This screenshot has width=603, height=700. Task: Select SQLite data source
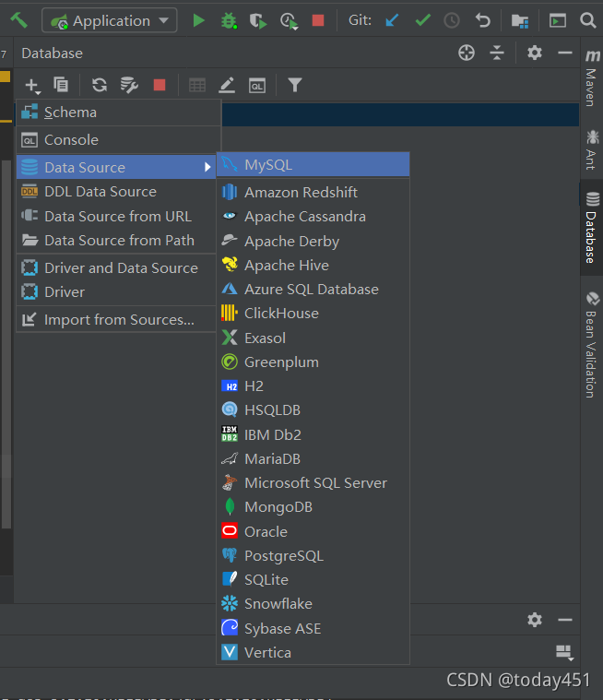click(313, 580)
